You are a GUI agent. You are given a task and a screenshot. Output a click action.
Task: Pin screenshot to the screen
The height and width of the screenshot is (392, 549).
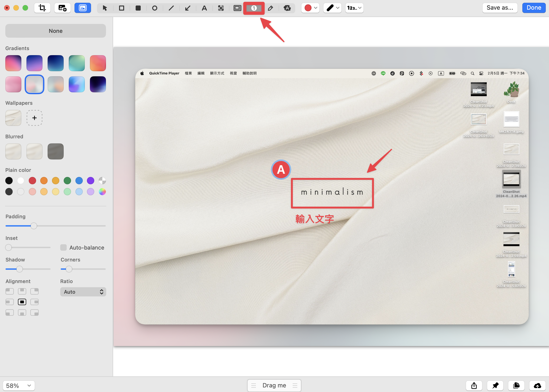tap(495, 386)
